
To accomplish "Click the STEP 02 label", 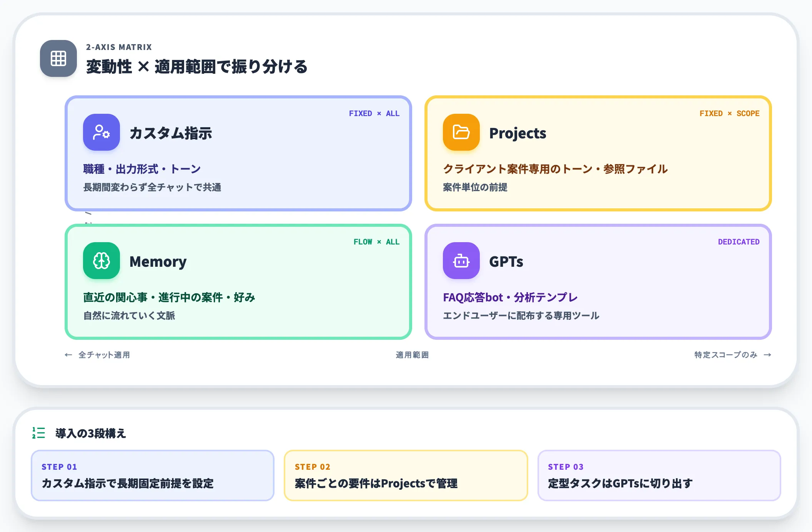I will click(x=313, y=467).
